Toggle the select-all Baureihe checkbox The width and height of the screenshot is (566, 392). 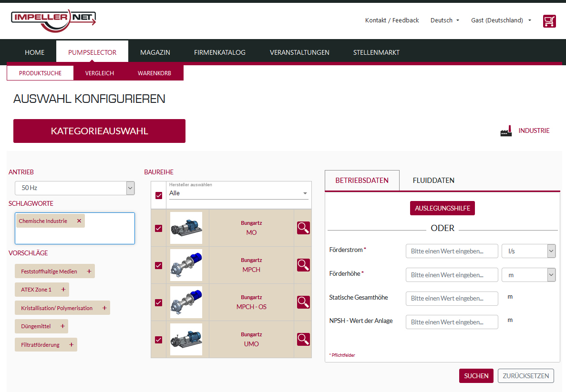pos(159,195)
